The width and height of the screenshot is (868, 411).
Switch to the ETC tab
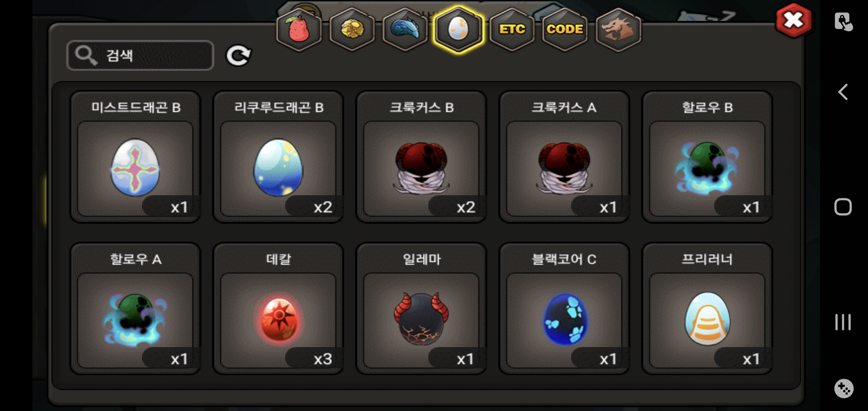click(512, 29)
